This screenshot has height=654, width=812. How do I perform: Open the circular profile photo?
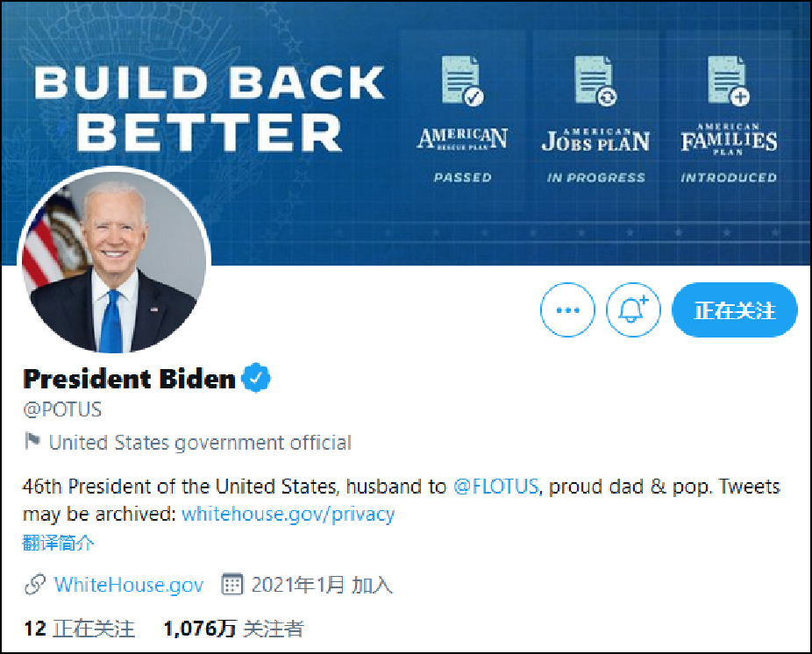click(x=114, y=260)
